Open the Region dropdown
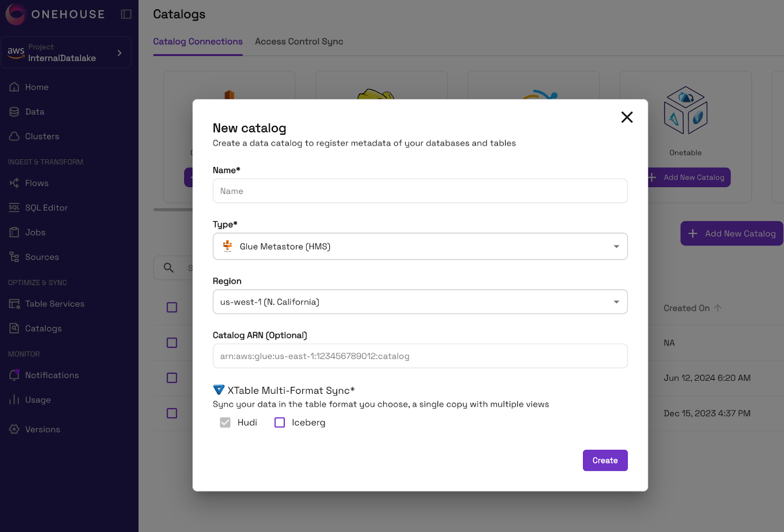Image resolution: width=784 pixels, height=532 pixels. tap(420, 302)
